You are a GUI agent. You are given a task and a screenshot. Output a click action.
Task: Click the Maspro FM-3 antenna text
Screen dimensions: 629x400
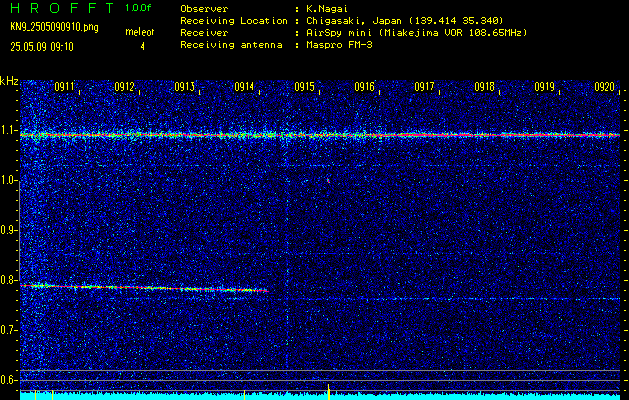[339, 45]
